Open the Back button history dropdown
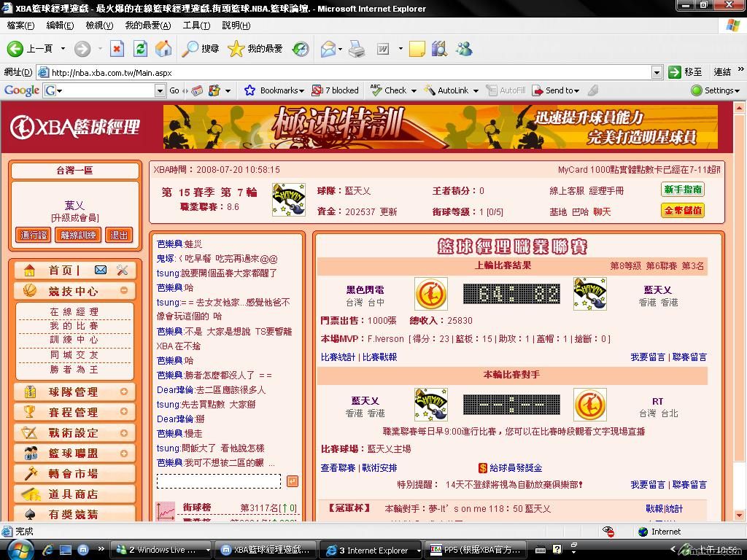The width and height of the screenshot is (747, 560). tap(63, 49)
